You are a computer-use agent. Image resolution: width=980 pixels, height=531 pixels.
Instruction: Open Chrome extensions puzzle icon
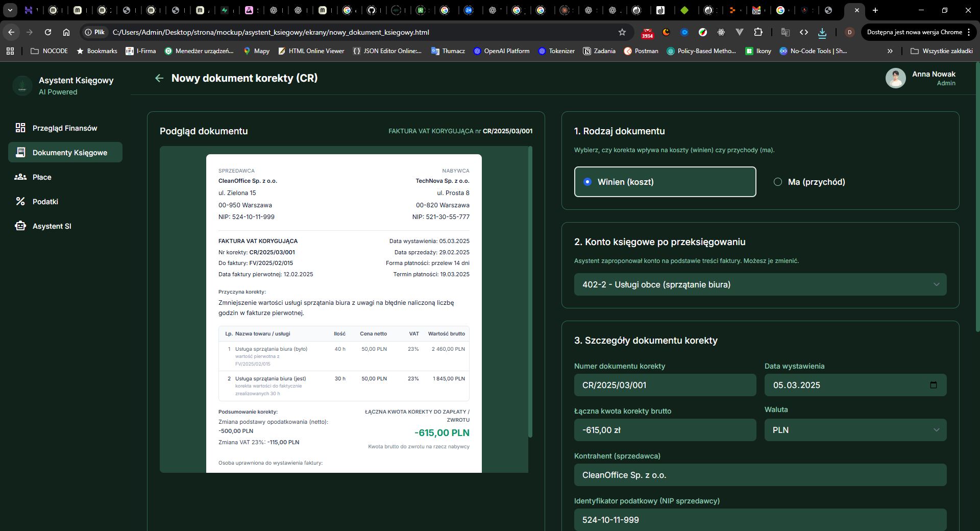(x=758, y=32)
